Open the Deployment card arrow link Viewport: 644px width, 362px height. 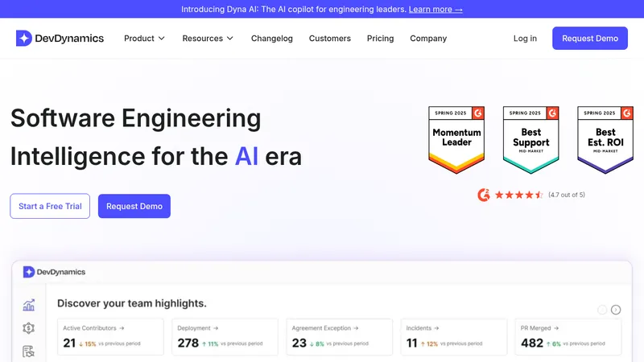tap(216, 328)
